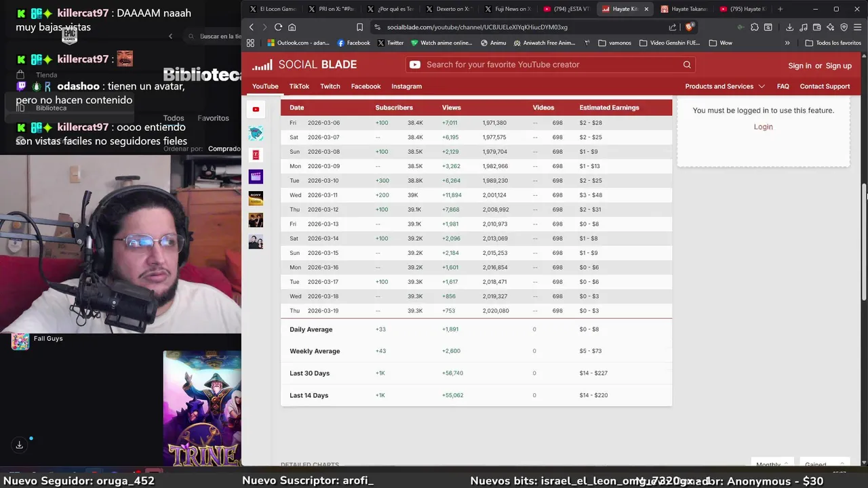Image resolution: width=868 pixels, height=488 pixels.
Task: Go back using the browser back arrow
Action: [x=251, y=27]
